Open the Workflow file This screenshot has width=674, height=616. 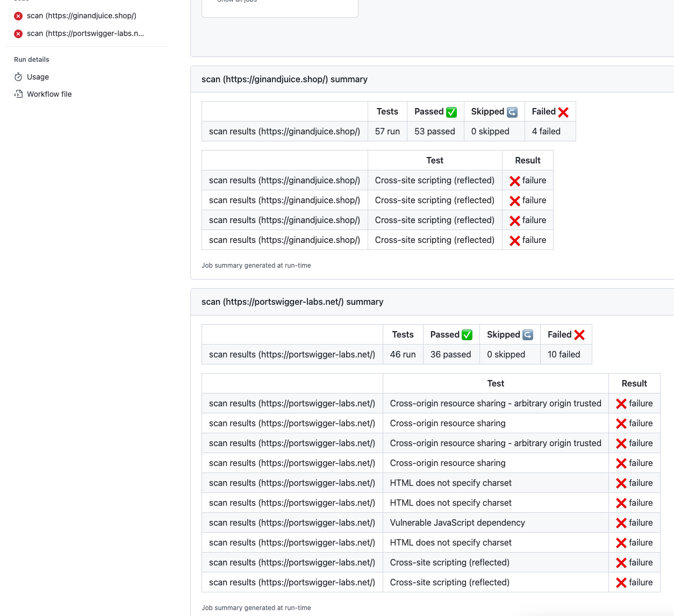pos(49,94)
